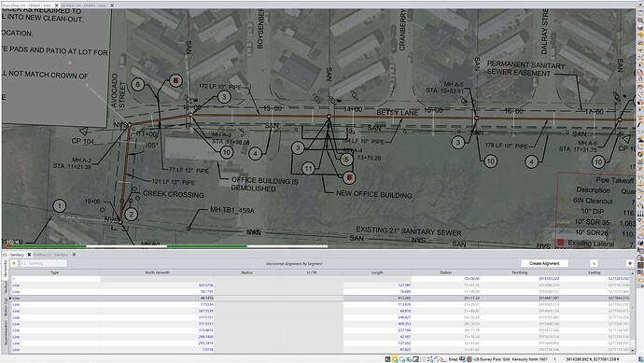The width and height of the screenshot is (644, 363).
Task: Click the North Azimuth column header
Action: pyautogui.click(x=158, y=272)
